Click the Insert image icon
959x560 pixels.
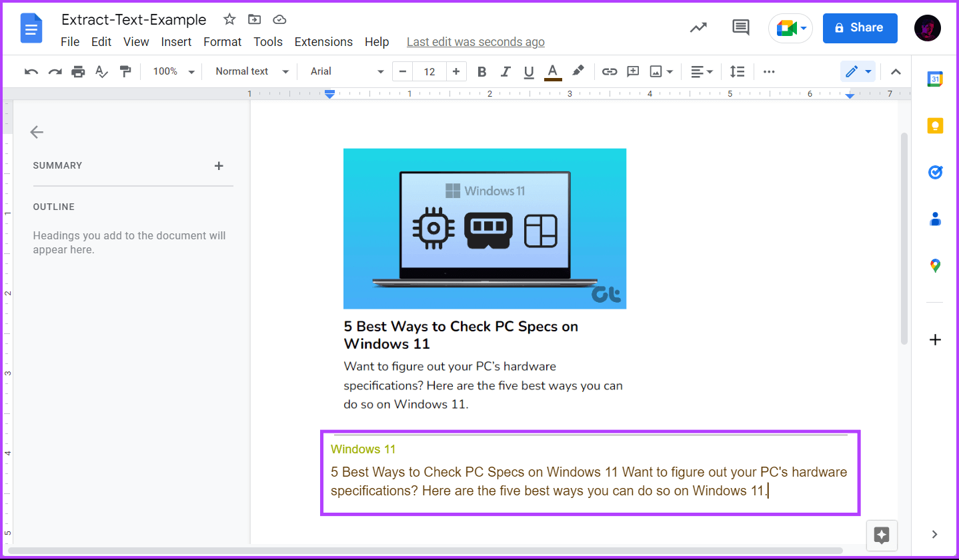[x=656, y=72]
